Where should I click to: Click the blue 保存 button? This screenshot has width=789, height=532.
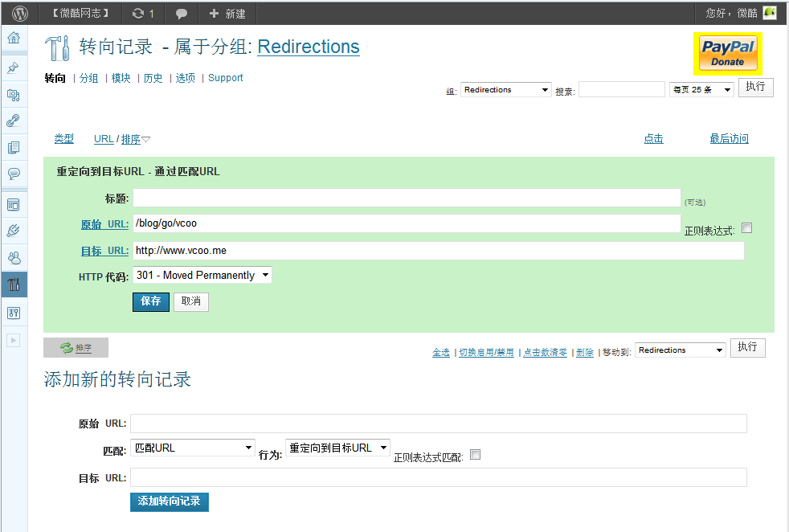point(150,301)
